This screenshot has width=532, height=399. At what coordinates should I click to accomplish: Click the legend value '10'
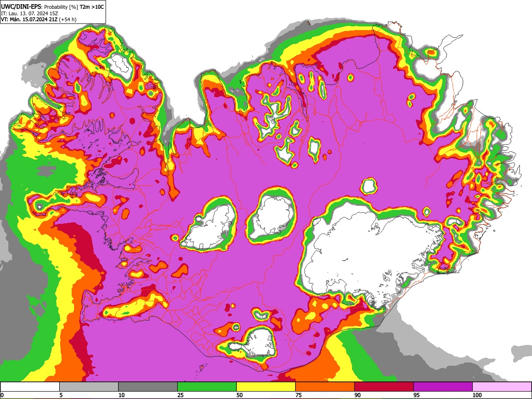pyautogui.click(x=122, y=395)
